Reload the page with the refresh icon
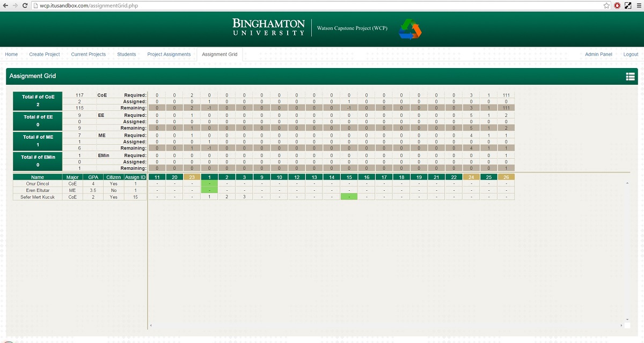Screen dimensions: 644x343 [25, 5]
